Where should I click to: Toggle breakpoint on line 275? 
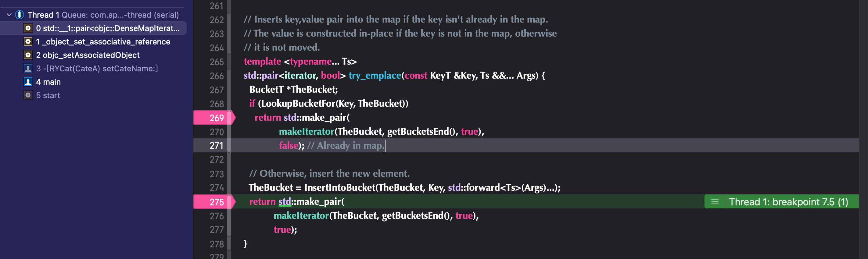(214, 202)
